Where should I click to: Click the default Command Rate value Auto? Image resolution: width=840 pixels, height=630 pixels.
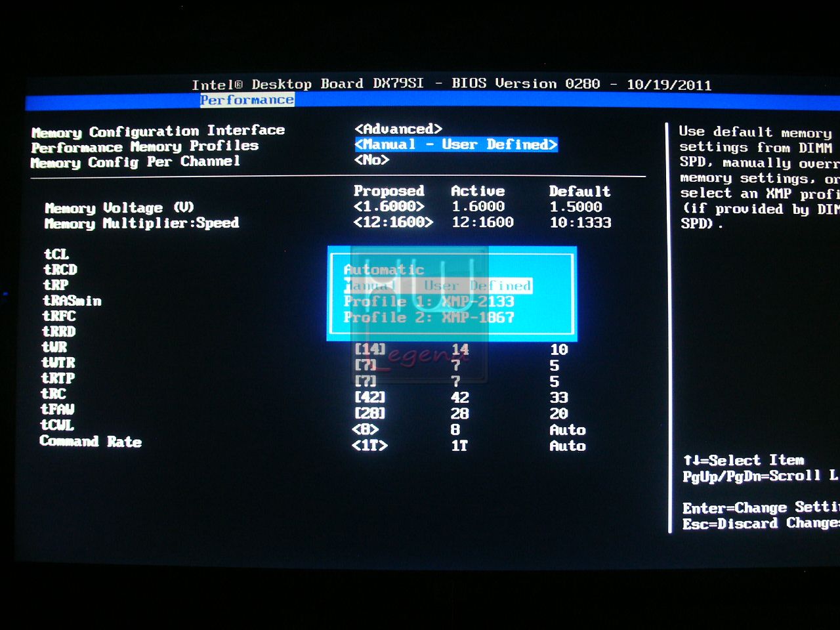pyautogui.click(x=568, y=446)
